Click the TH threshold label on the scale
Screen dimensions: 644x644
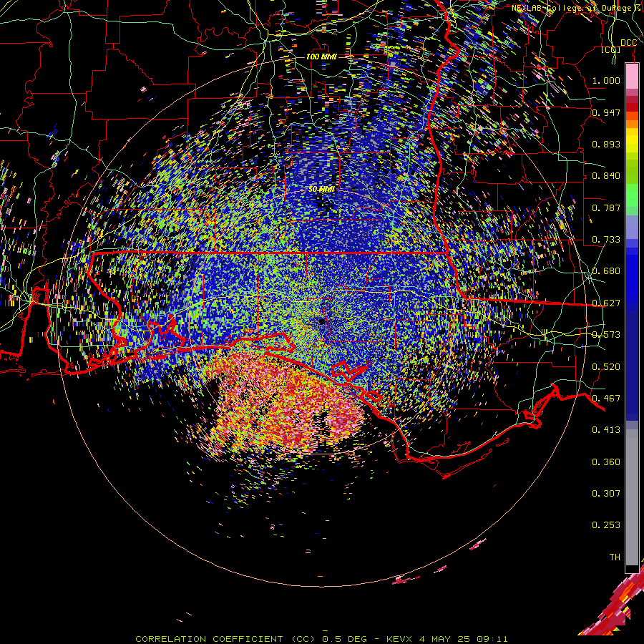[615, 557]
